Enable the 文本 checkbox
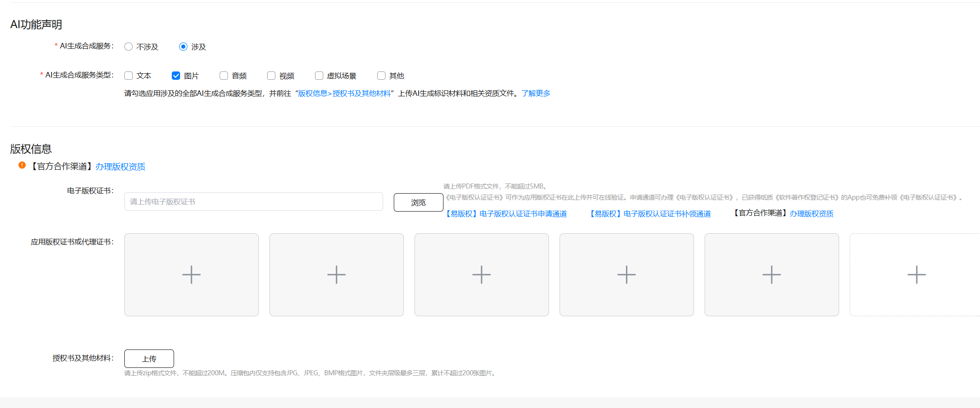 pyautogui.click(x=128, y=76)
